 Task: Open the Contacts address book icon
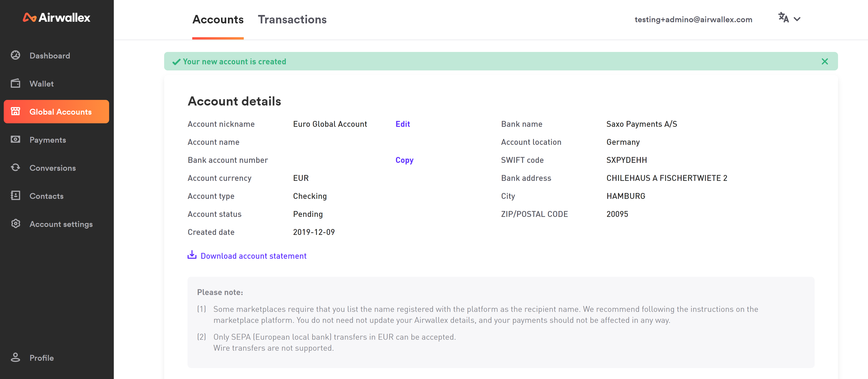click(x=15, y=196)
